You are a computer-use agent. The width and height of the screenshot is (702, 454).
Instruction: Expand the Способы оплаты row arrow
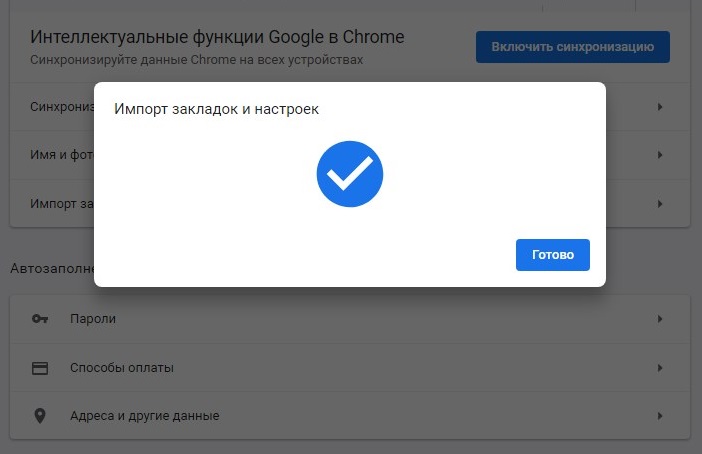[x=660, y=368]
